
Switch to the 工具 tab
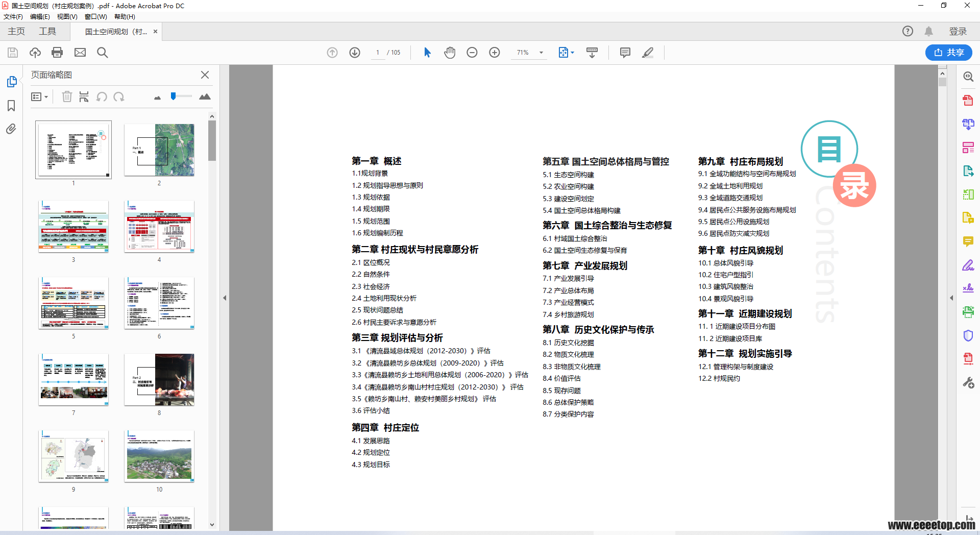click(x=47, y=31)
